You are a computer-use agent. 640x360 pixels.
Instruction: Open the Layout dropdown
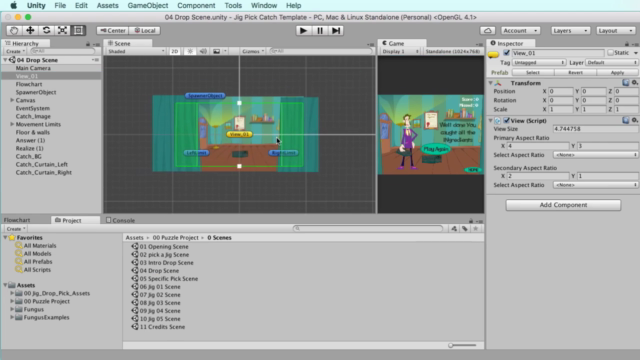point(616,31)
